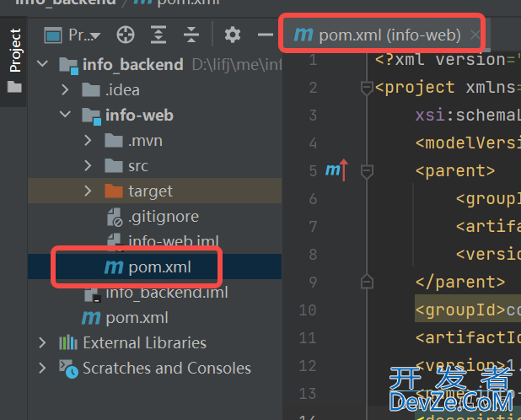Select the info_backend project root
Screen dimensions: 521x420
tap(133, 64)
